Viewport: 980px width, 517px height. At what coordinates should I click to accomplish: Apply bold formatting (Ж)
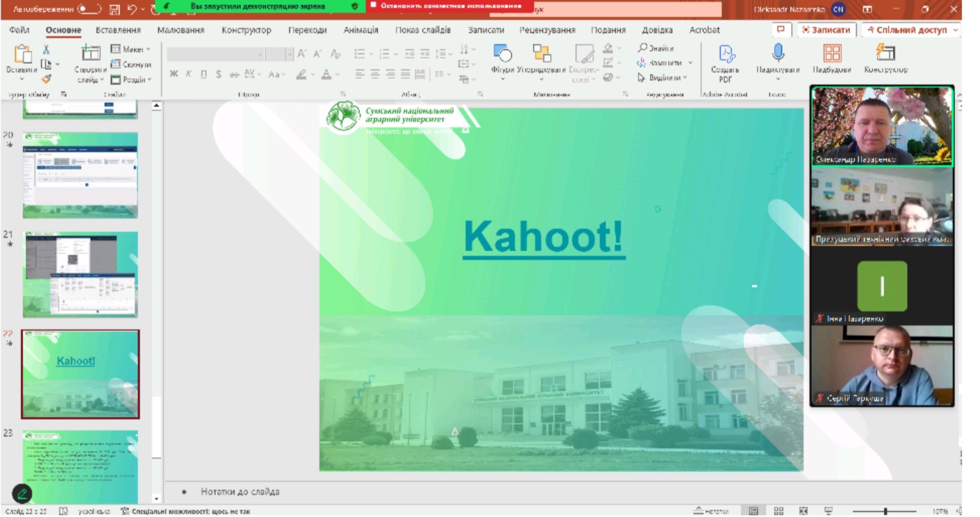tap(174, 74)
